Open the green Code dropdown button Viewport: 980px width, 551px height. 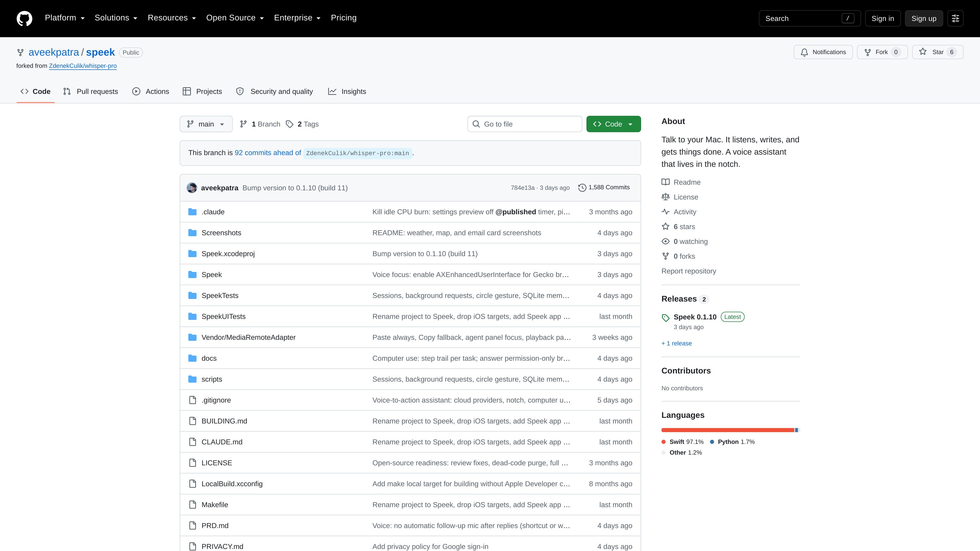point(613,124)
